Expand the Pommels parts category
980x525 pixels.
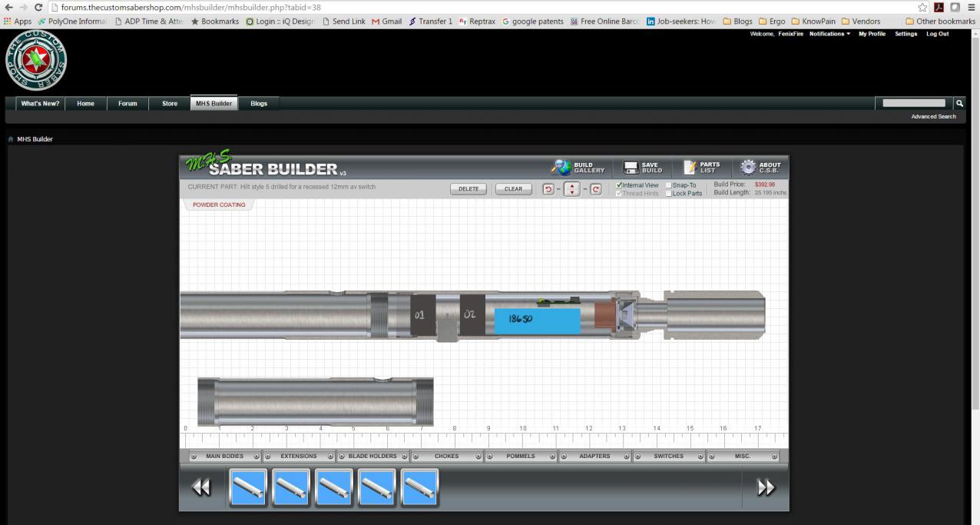coord(521,456)
